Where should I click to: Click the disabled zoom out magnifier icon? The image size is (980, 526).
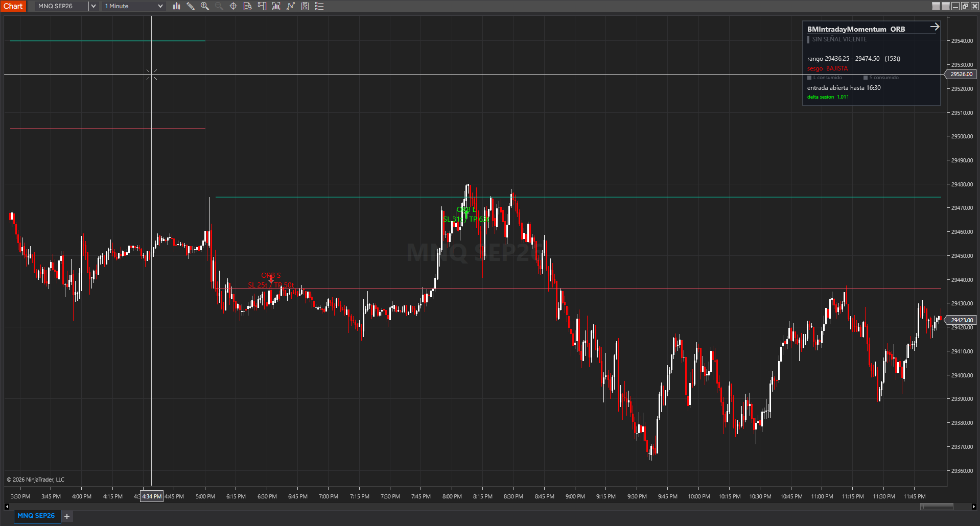point(219,6)
